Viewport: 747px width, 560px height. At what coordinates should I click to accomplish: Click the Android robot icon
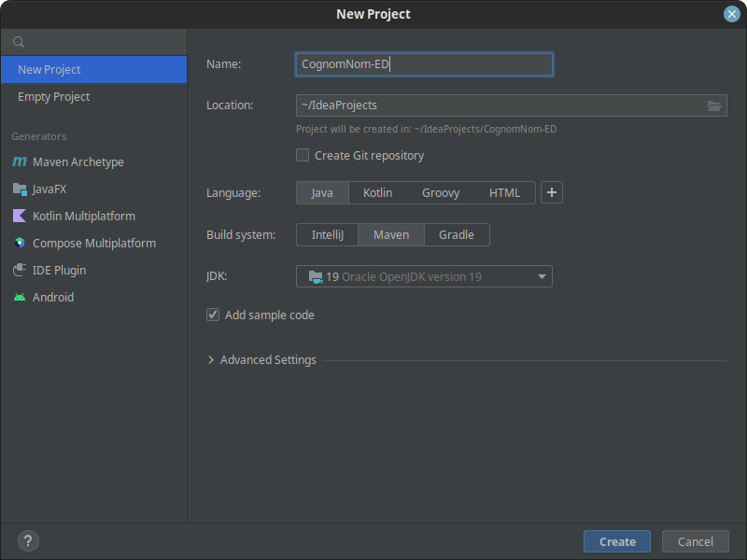20,297
